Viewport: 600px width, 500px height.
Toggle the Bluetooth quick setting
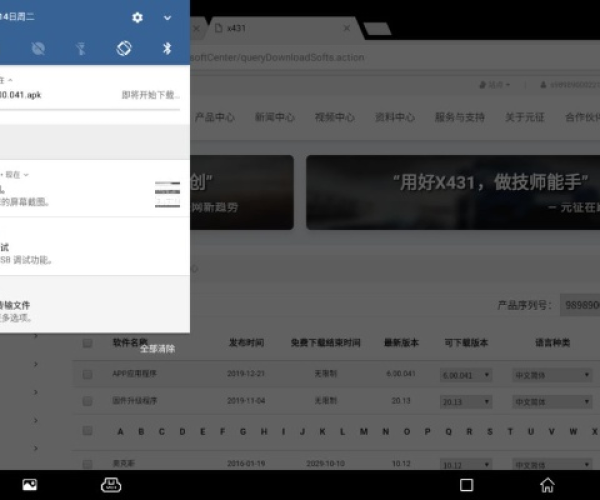[167, 49]
